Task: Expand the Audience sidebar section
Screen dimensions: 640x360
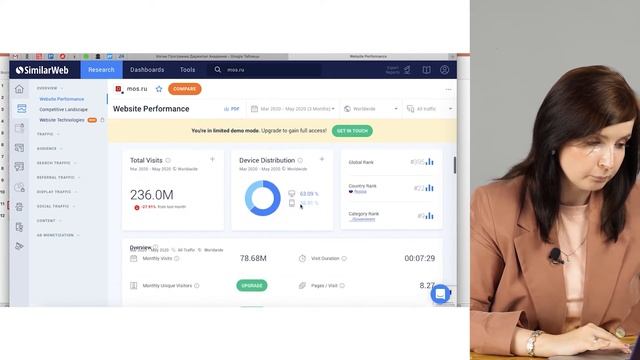Action: 49,149
